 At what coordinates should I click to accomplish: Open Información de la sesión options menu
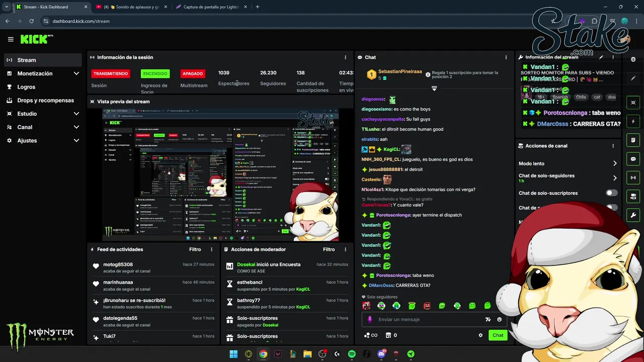point(345,57)
